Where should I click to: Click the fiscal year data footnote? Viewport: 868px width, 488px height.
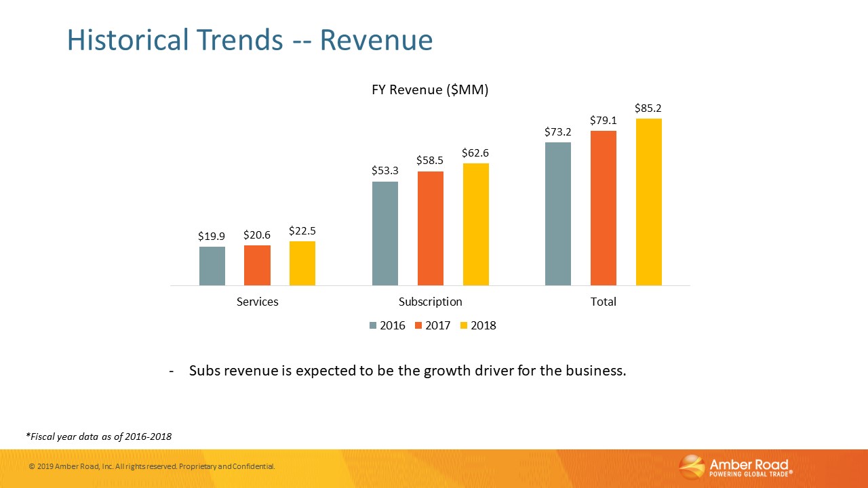[99, 437]
